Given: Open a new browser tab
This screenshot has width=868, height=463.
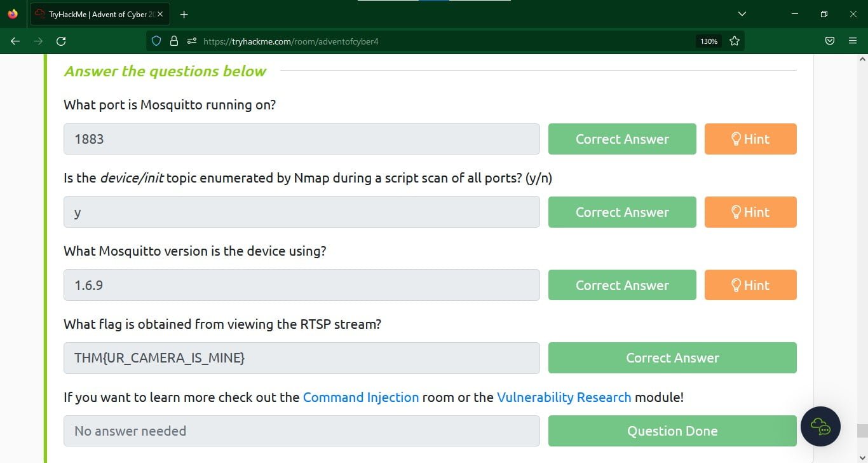Looking at the screenshot, I should pyautogui.click(x=184, y=14).
